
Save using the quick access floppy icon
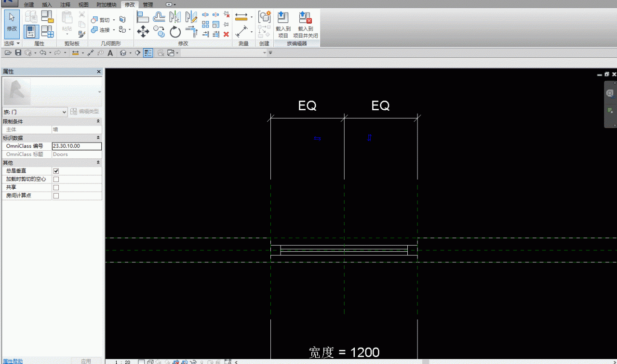tap(18, 52)
